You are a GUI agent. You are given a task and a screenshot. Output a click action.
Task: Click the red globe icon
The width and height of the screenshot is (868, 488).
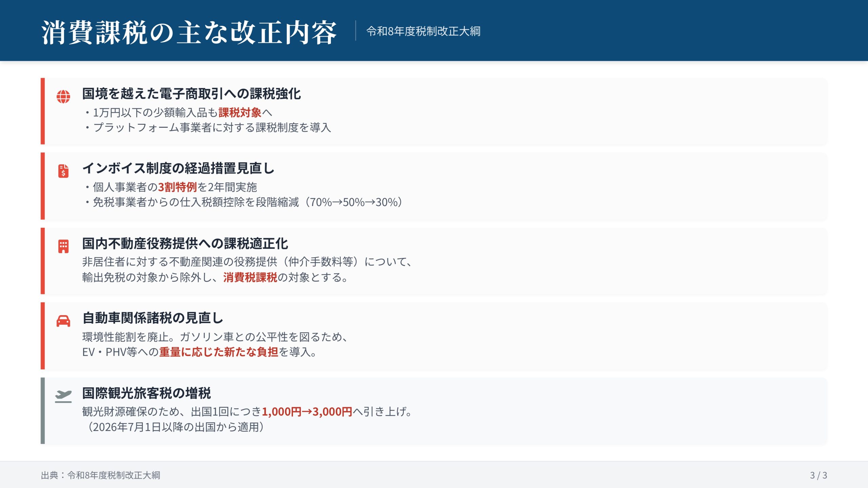[x=63, y=97]
